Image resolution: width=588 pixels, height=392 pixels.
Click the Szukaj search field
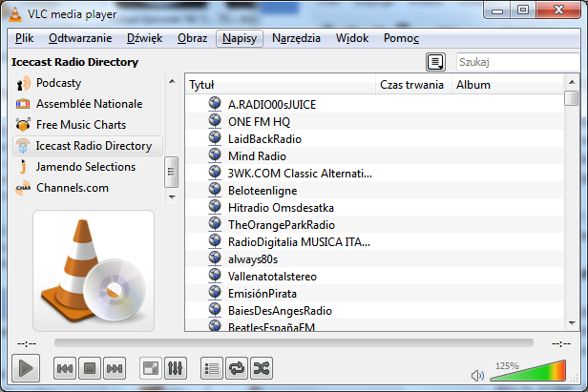(x=518, y=62)
